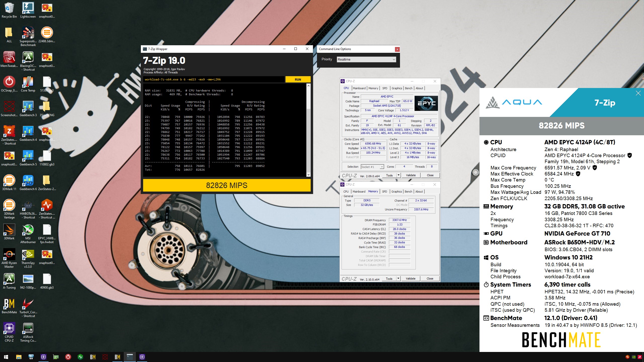
Task: Launch 3DMark Vantage desktop icon
Action: pyautogui.click(x=9, y=209)
